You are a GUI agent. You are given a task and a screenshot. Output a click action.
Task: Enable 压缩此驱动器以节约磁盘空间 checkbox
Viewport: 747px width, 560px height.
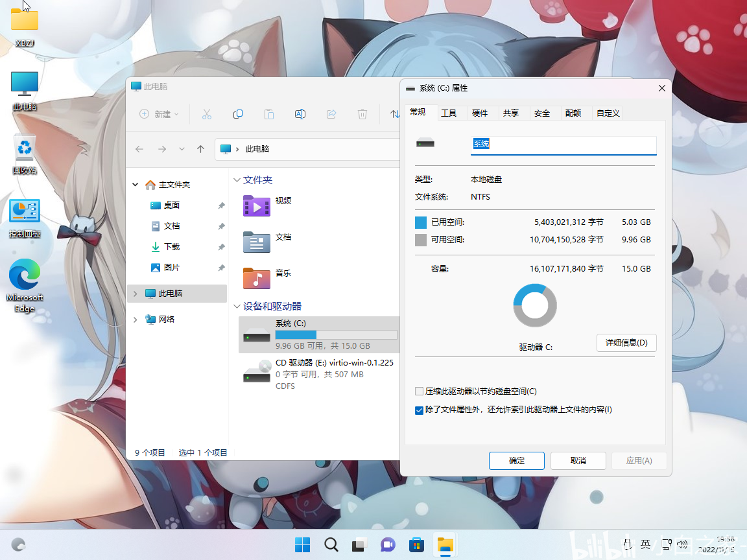tap(420, 391)
